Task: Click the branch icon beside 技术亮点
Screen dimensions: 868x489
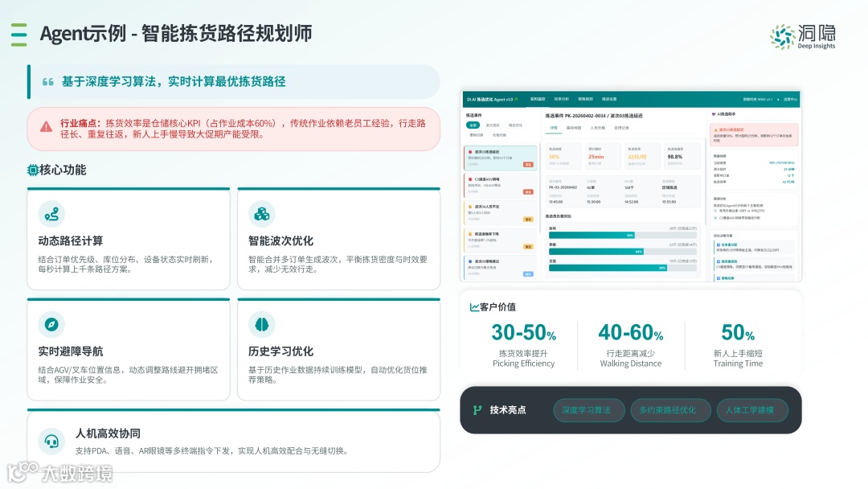Action: [x=477, y=410]
